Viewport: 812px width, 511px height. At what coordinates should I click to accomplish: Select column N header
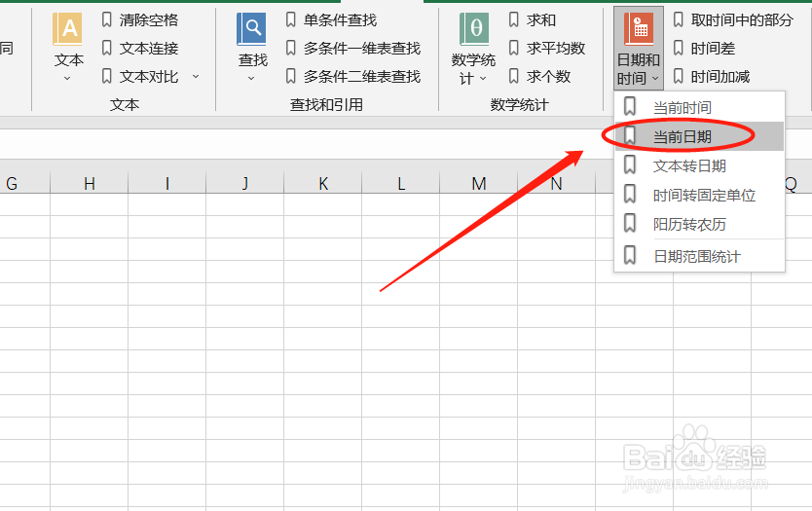click(x=556, y=183)
